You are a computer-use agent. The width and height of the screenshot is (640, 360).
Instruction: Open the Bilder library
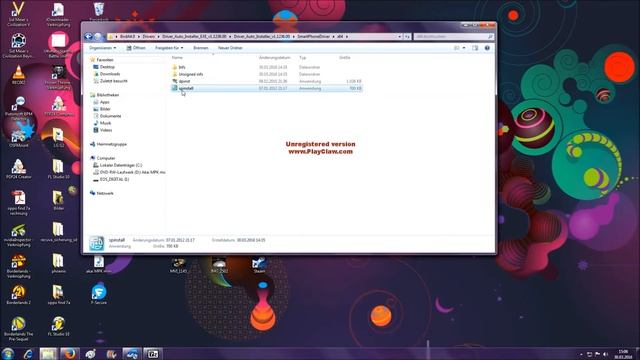tap(105, 109)
